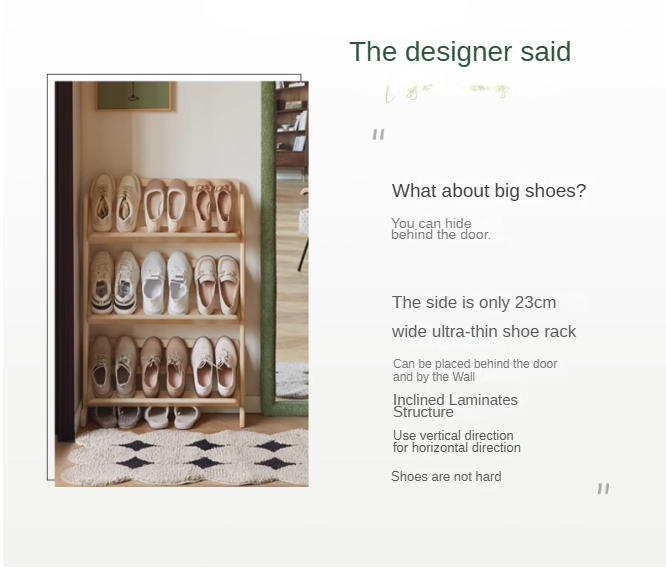Click the opening quotation mark icon
Viewport: 666px width, 569px height.
click(x=378, y=134)
